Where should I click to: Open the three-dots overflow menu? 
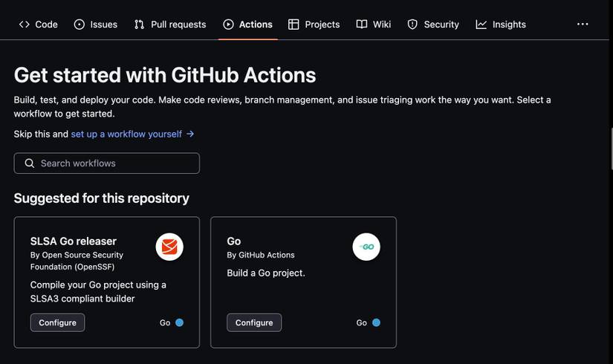pyautogui.click(x=583, y=25)
